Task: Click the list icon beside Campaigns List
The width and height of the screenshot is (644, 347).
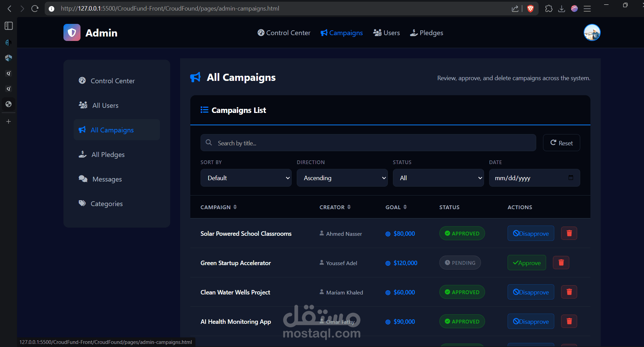Action: point(204,110)
